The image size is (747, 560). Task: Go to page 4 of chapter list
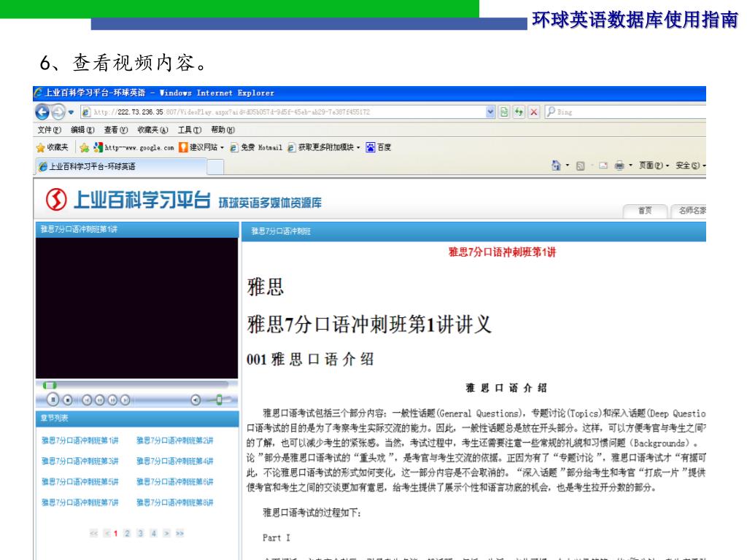(153, 533)
